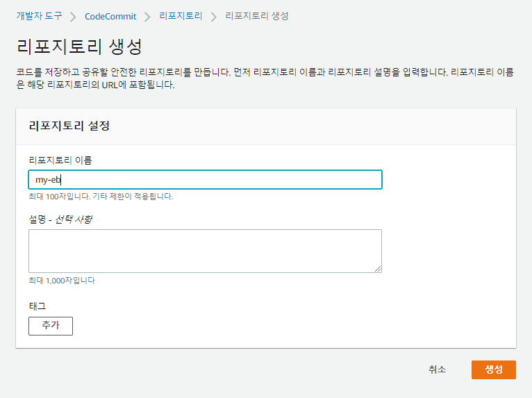This screenshot has width=532, height=398.
Task: Click the chevron after 개발자 도구
Action: pyautogui.click(x=74, y=16)
